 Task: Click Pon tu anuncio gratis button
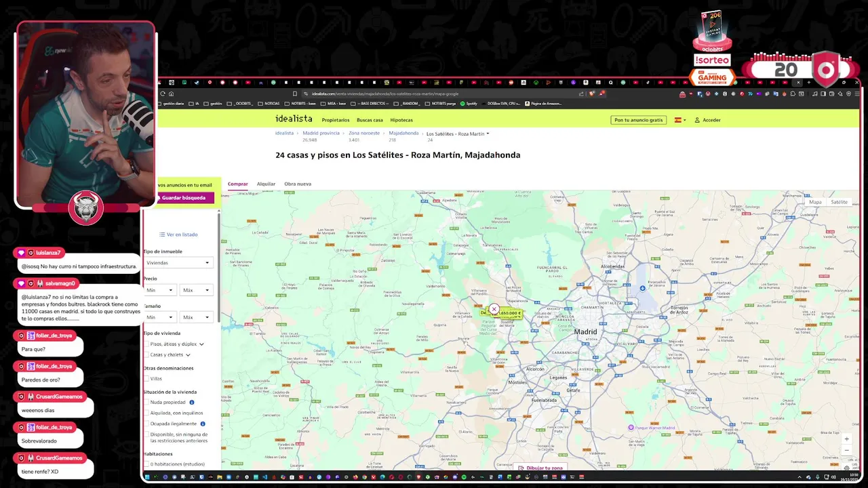click(638, 120)
